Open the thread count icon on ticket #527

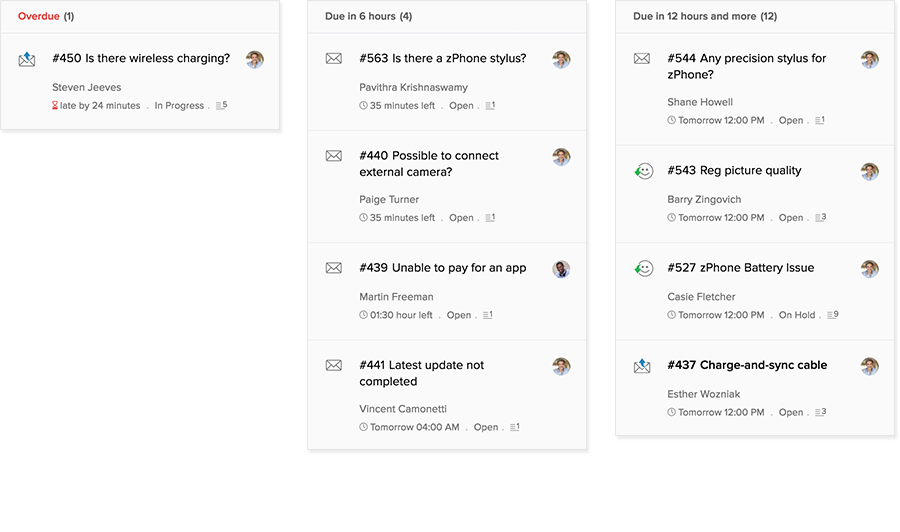pos(832,314)
